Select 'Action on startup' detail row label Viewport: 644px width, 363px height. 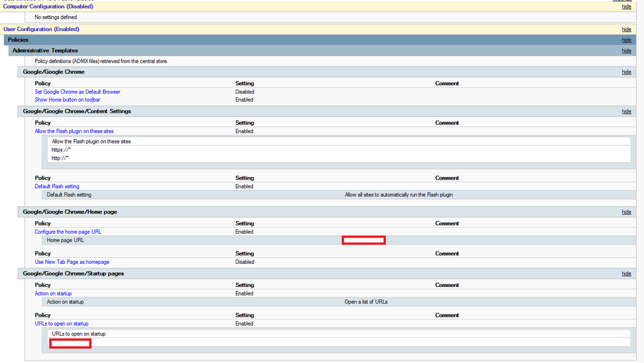tap(65, 302)
